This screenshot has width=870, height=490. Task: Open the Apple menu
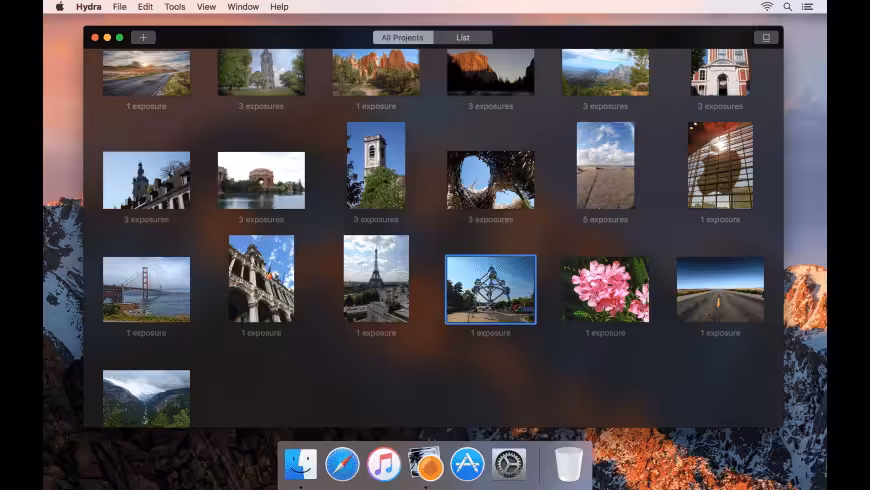(x=59, y=7)
